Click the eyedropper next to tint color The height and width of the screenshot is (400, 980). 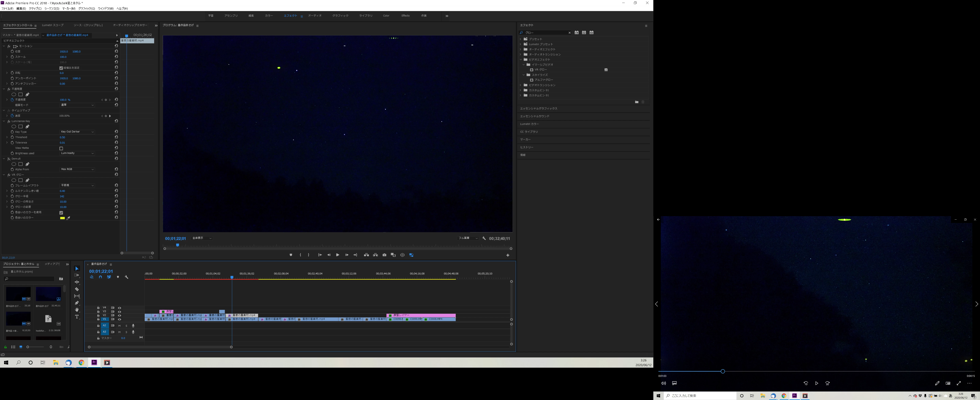click(x=68, y=218)
